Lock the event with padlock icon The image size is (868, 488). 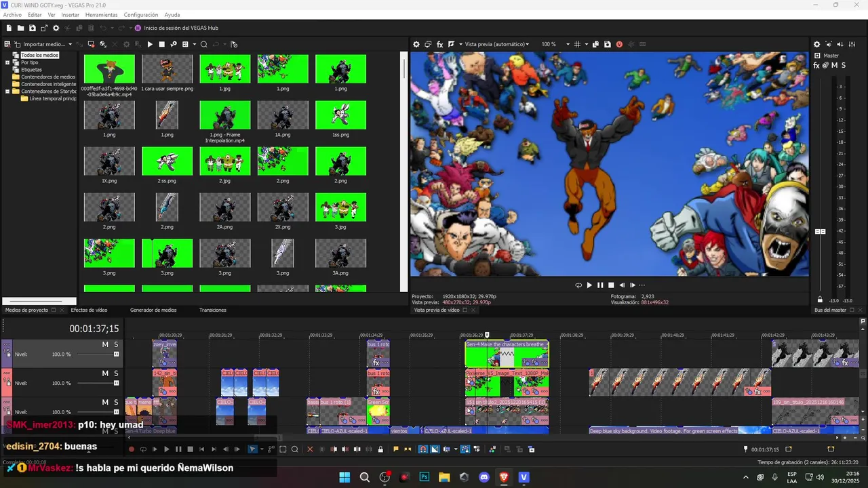point(380,449)
